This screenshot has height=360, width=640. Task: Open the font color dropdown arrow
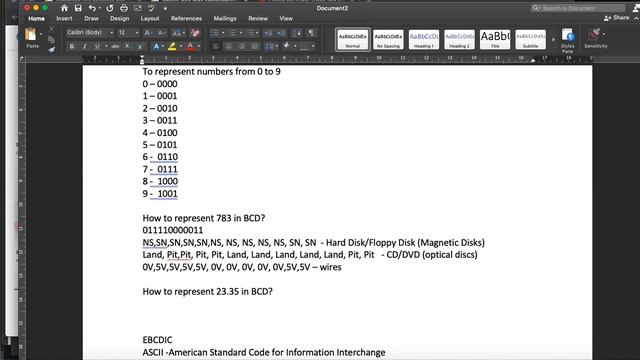tap(199, 47)
